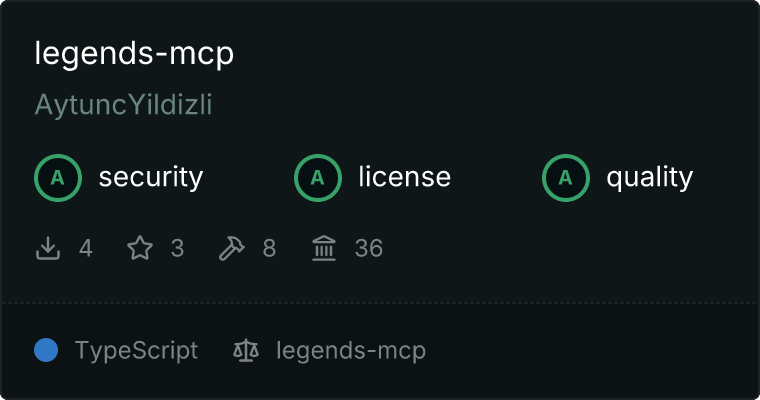Click the license scales icon
This screenshot has width=760, height=400.
pos(246,351)
